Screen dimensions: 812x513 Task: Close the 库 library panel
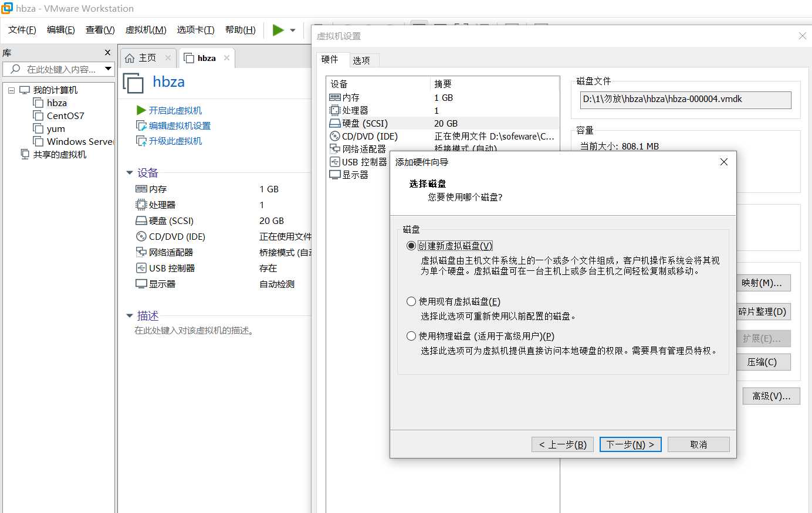(x=107, y=53)
